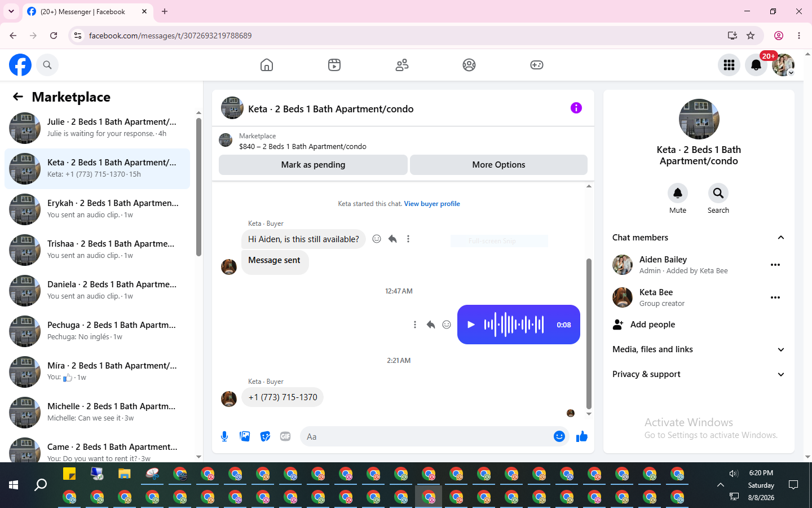Open the $840 listing Marketplace banner
812x508 pixels.
pyautogui.click(x=403, y=141)
